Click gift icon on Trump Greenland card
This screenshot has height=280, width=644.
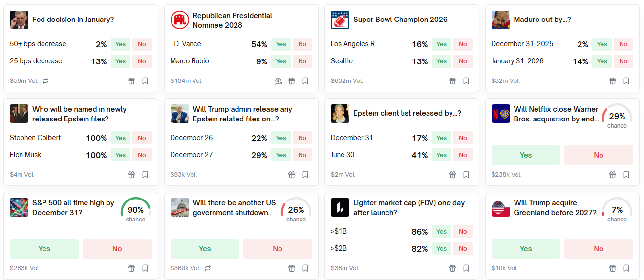613,268
